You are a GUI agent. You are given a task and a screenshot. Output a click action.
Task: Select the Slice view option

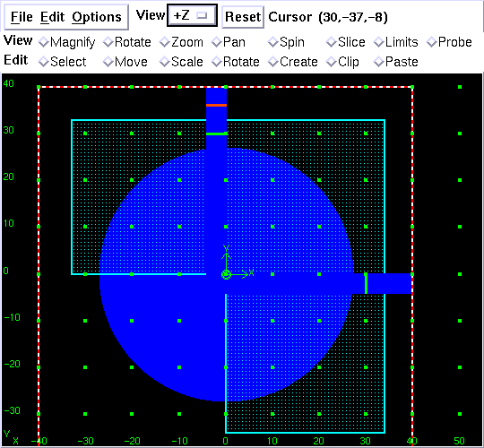click(346, 42)
